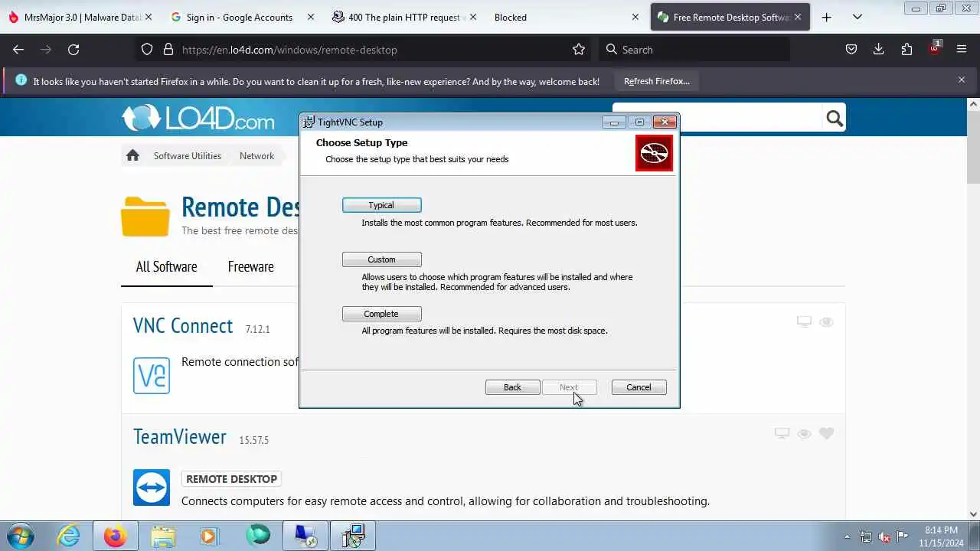Open the Downloads panel

pos(879,49)
